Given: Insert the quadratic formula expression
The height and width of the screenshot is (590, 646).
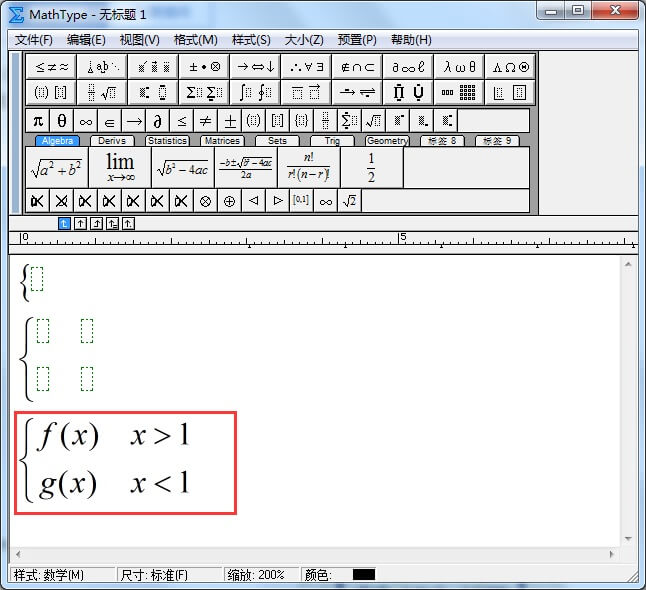Looking at the screenshot, I should (x=245, y=167).
